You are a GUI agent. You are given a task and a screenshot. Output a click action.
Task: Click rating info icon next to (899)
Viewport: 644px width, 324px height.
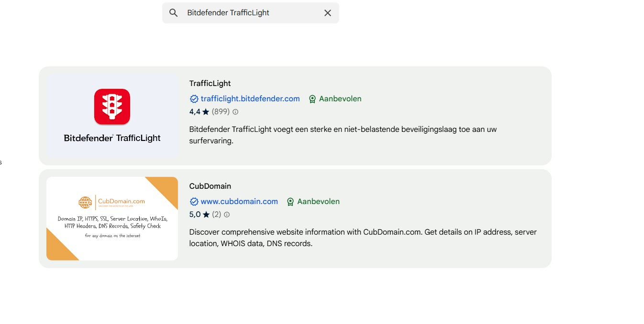tap(235, 112)
